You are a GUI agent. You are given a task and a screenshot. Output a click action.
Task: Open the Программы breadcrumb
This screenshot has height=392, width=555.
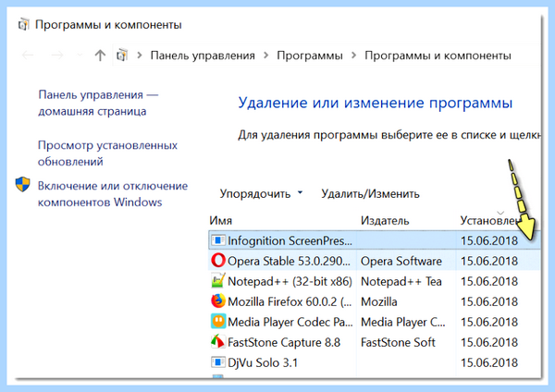(x=310, y=55)
